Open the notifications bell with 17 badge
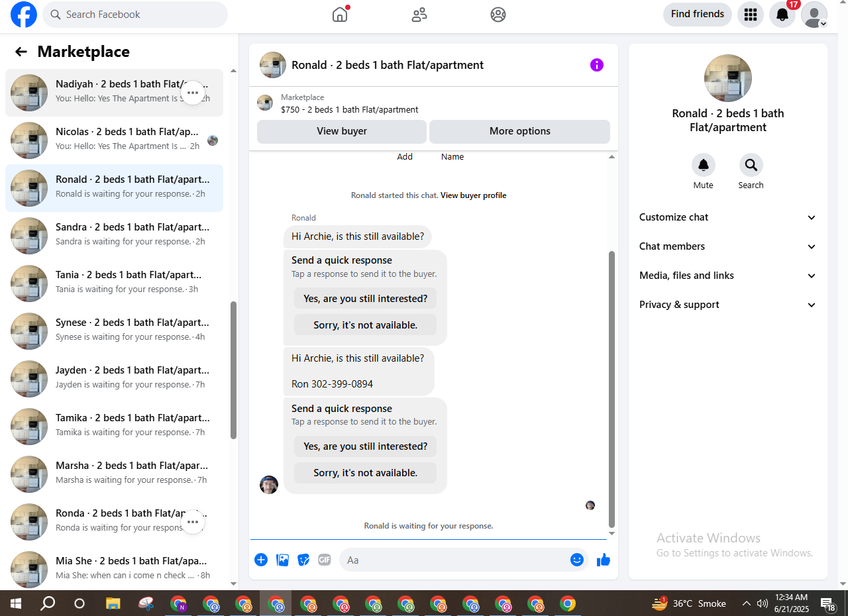This screenshot has width=848, height=616. (782, 15)
